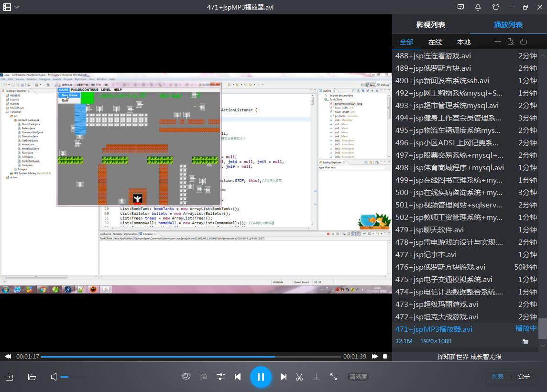The height and width of the screenshot is (392, 547).
Task: Seek using the video progress bar
Action: coord(191,357)
